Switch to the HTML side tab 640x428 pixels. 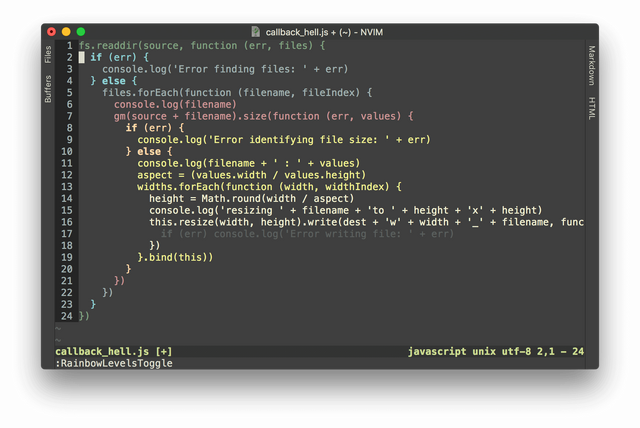pyautogui.click(x=592, y=108)
